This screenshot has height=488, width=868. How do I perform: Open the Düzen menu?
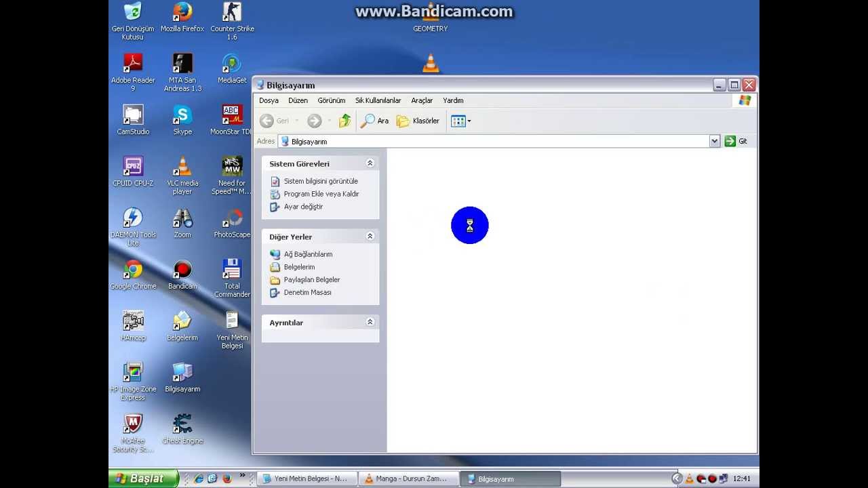point(298,100)
